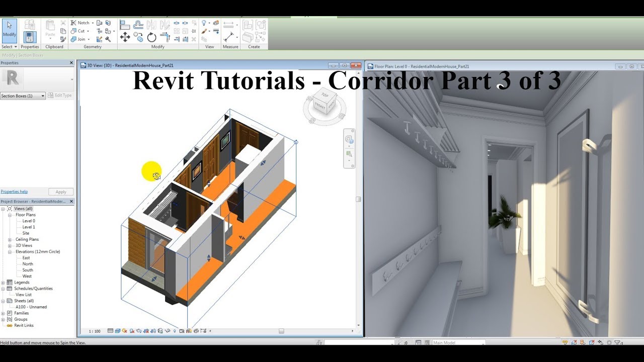This screenshot has height=362, width=644.
Task: Open Level 1 floor plan in browser
Action: click(x=29, y=227)
